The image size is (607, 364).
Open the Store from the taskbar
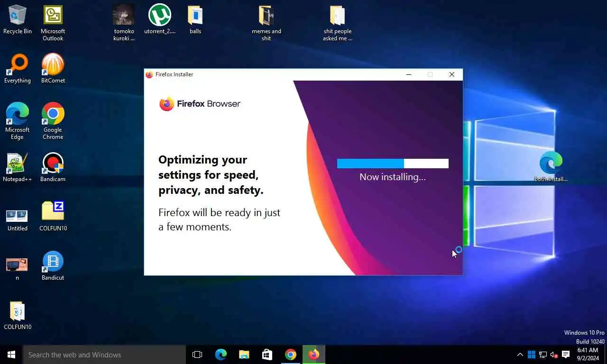267,355
